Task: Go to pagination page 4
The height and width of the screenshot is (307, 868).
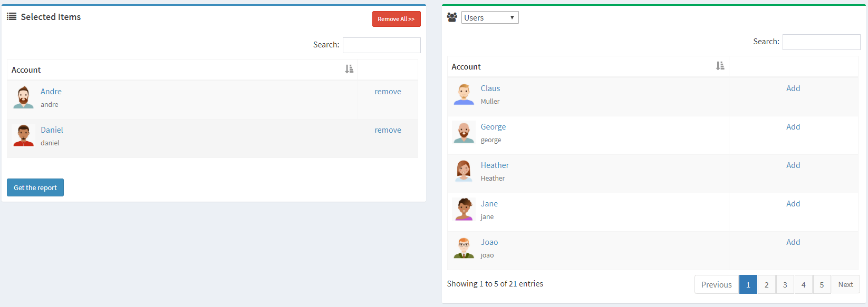Action: click(x=803, y=284)
